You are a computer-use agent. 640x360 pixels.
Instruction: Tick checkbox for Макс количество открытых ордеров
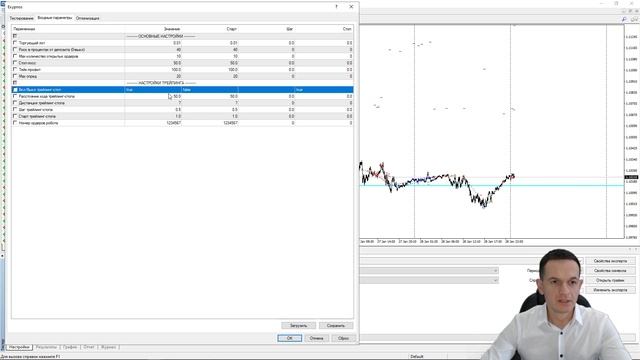coord(15,56)
